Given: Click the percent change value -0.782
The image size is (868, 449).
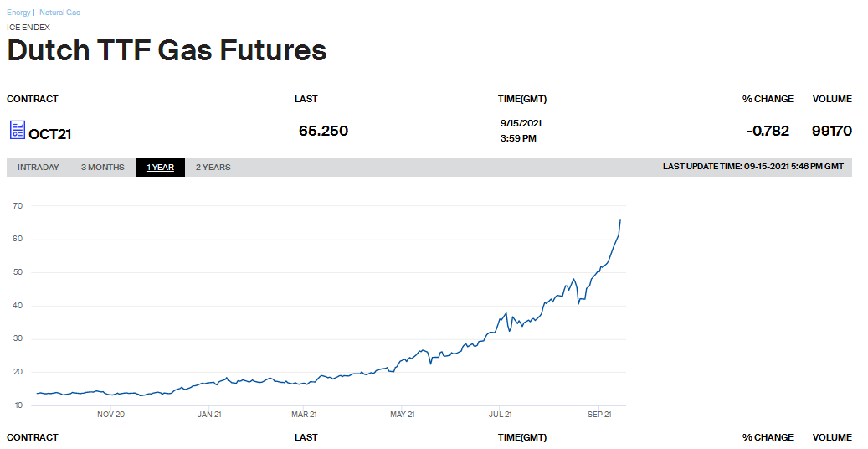Looking at the screenshot, I should pyautogui.click(x=768, y=131).
